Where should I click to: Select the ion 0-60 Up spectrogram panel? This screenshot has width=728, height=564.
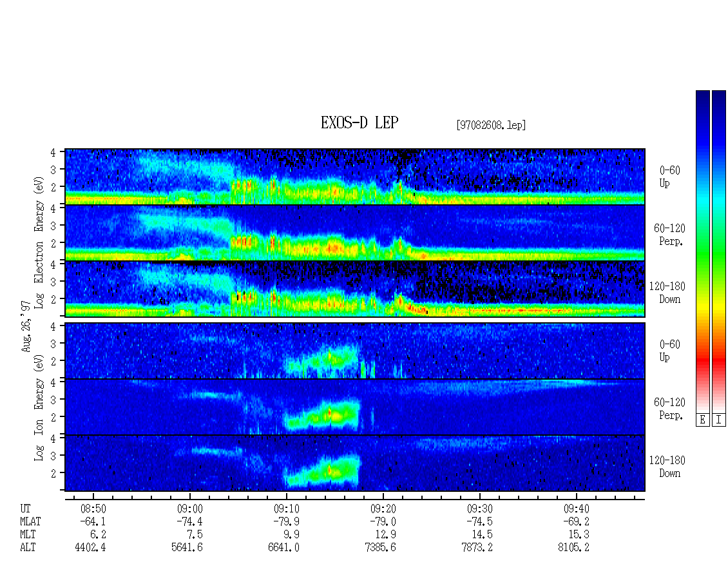point(355,351)
